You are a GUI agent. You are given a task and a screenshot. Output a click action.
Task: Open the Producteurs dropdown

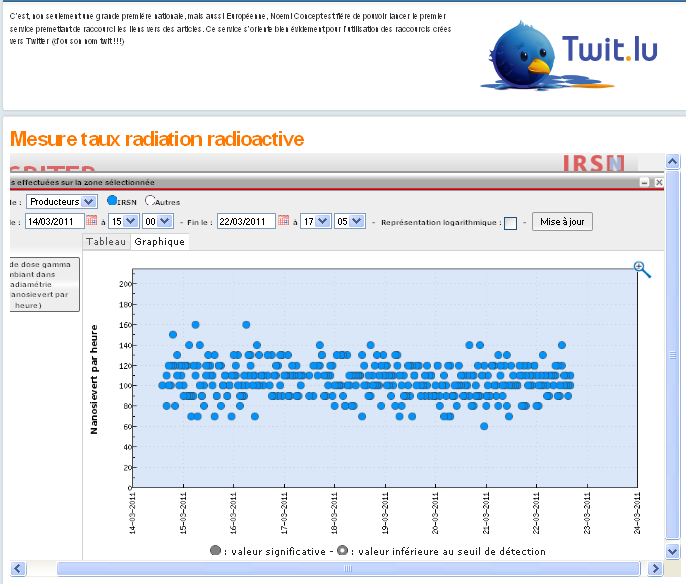pos(62,202)
